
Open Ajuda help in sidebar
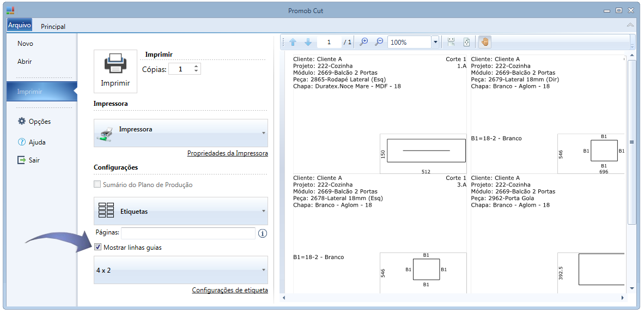coord(32,142)
